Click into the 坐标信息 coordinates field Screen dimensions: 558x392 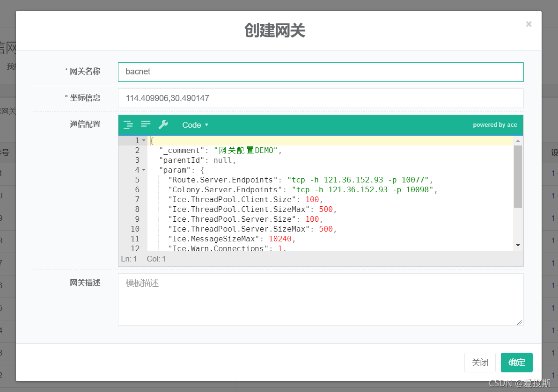pos(320,98)
